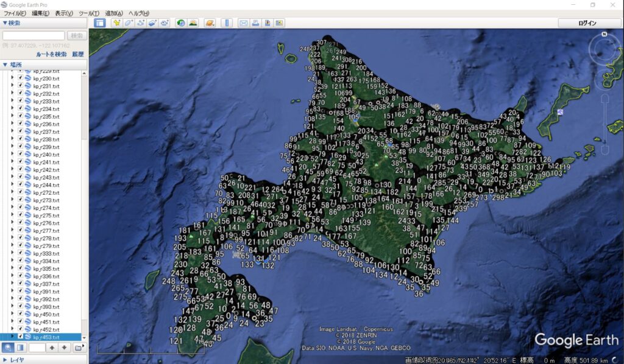Switch planets with the Saturn icon

click(x=209, y=23)
